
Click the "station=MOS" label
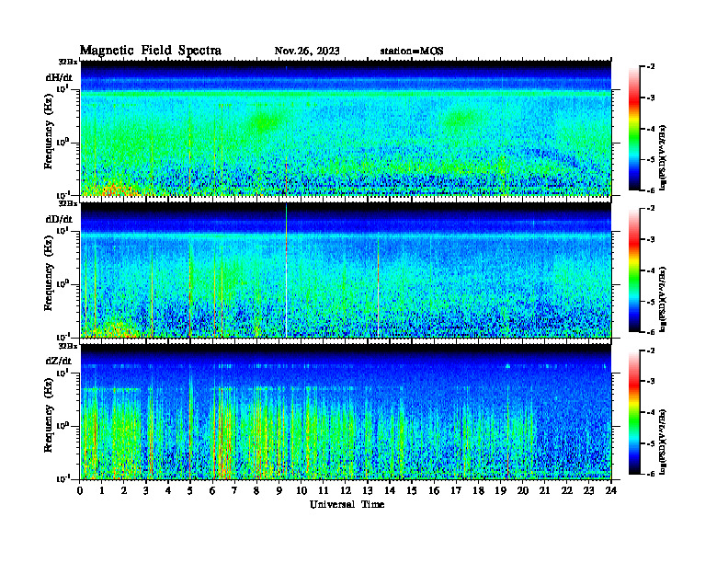pyautogui.click(x=412, y=51)
